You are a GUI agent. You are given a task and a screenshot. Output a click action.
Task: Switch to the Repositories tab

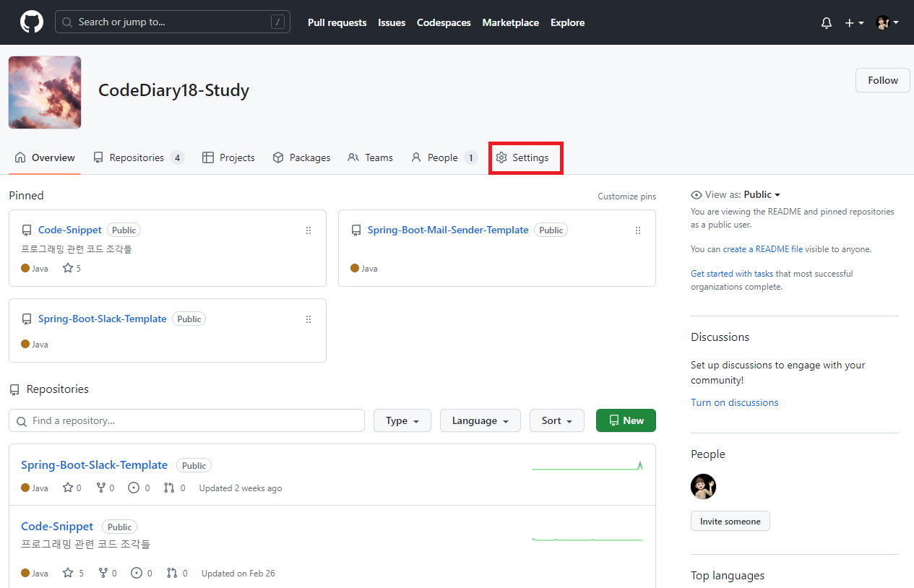pyautogui.click(x=139, y=157)
